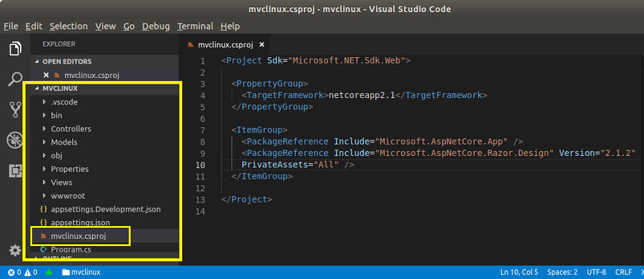The width and height of the screenshot is (644, 279).
Task: Click the CRLF line ending indicator
Action: point(623,272)
